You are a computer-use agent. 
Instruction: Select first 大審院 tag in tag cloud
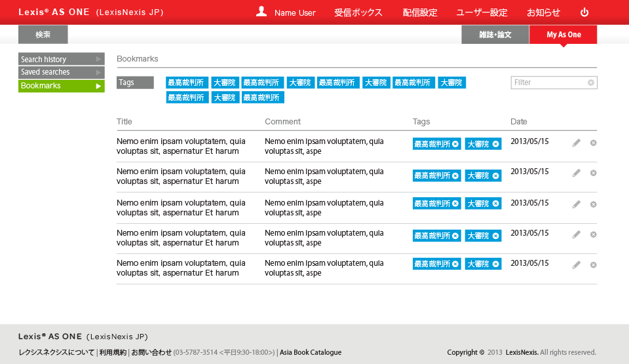225,82
